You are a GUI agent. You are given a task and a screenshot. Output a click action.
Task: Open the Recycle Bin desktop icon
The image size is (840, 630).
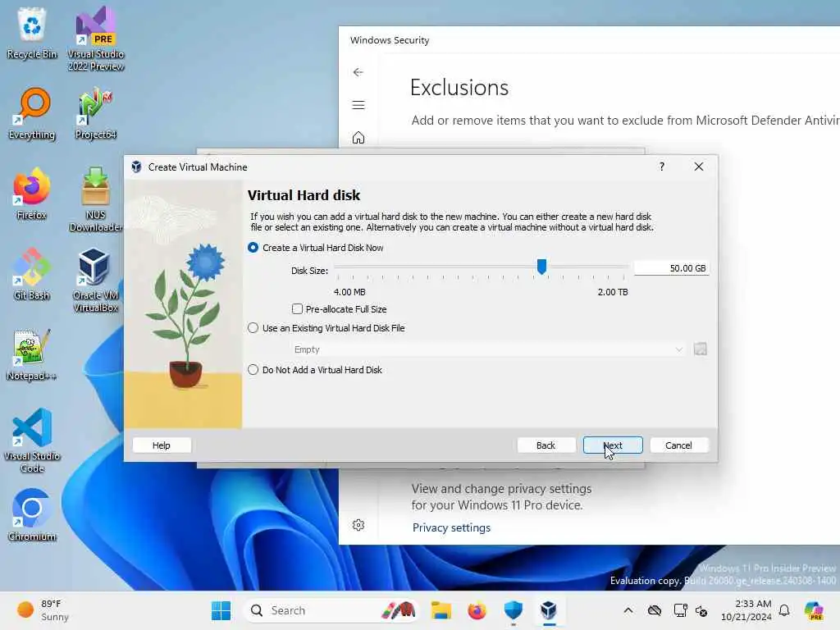pyautogui.click(x=32, y=32)
